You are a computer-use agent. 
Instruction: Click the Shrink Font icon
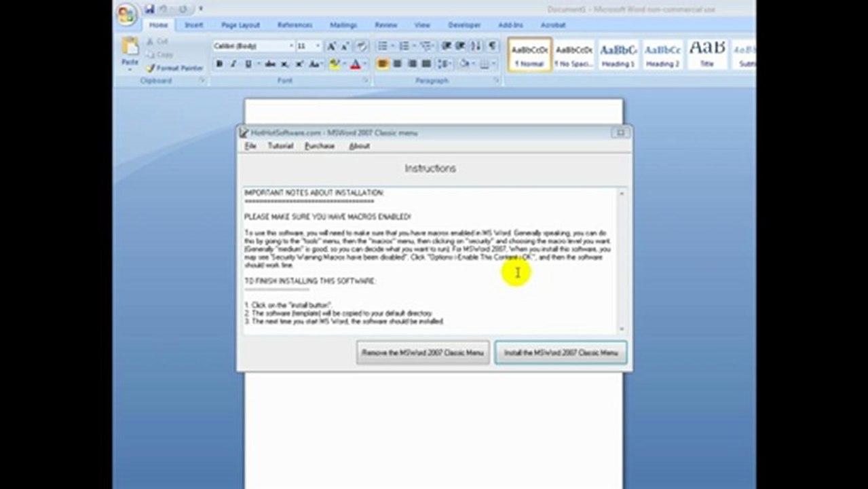click(x=346, y=46)
